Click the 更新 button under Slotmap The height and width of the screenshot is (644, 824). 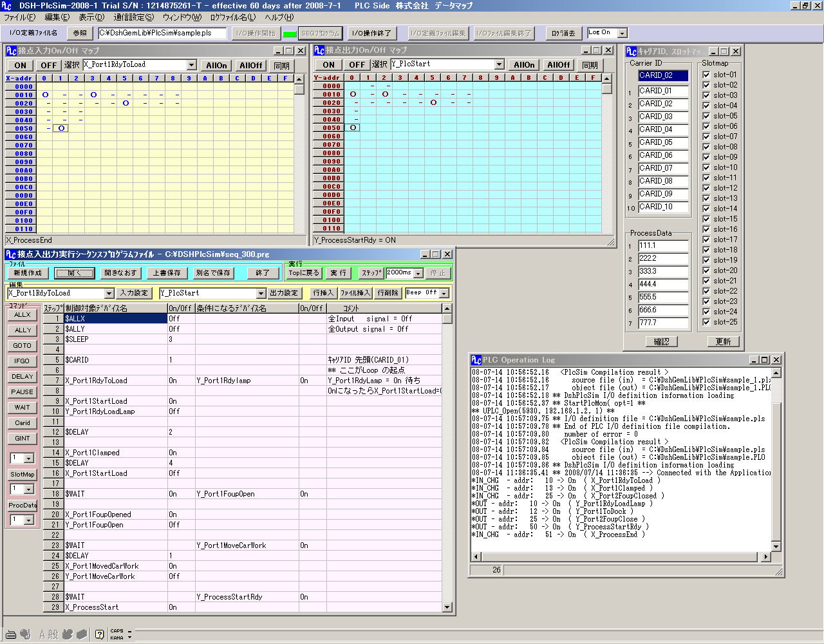coord(723,342)
